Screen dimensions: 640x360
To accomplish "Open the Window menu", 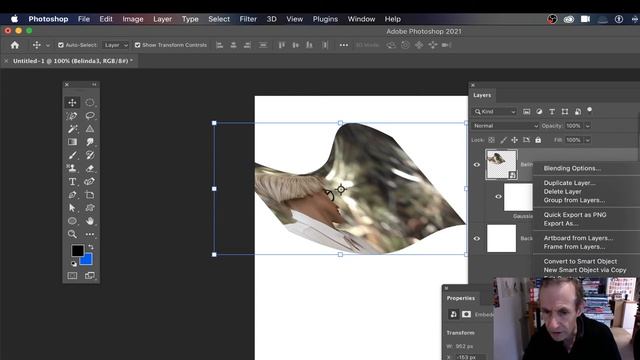I will (361, 19).
